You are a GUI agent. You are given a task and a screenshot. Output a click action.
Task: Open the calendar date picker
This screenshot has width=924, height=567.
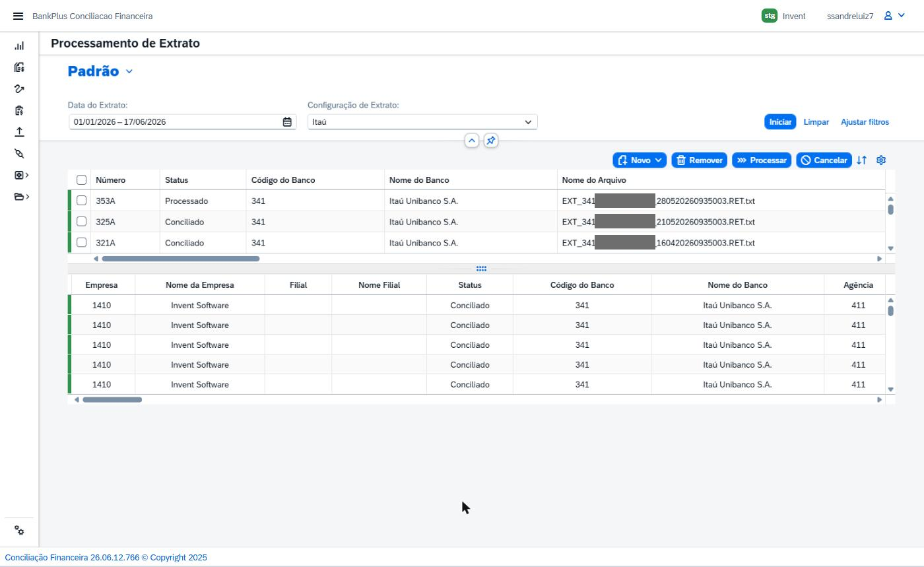pyautogui.click(x=287, y=122)
